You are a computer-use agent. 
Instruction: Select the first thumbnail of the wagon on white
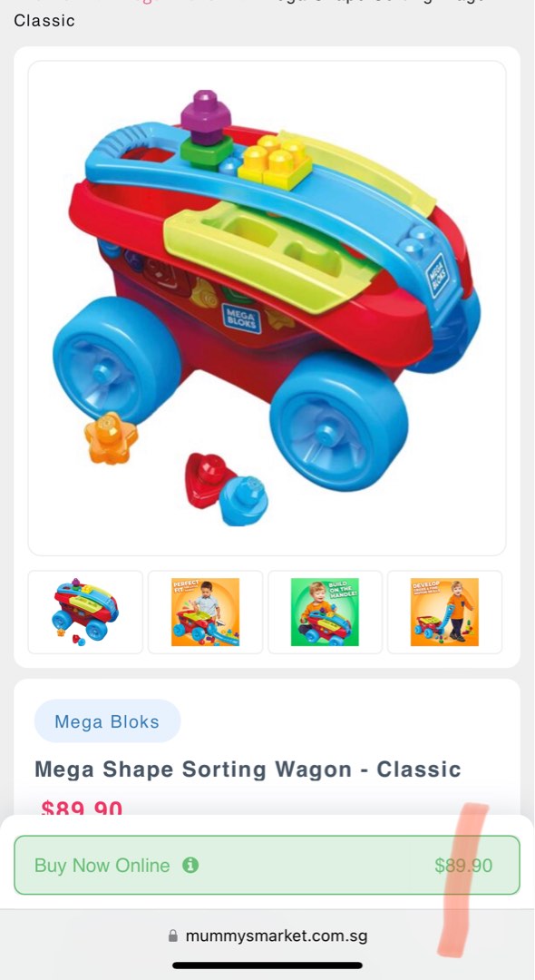point(85,612)
